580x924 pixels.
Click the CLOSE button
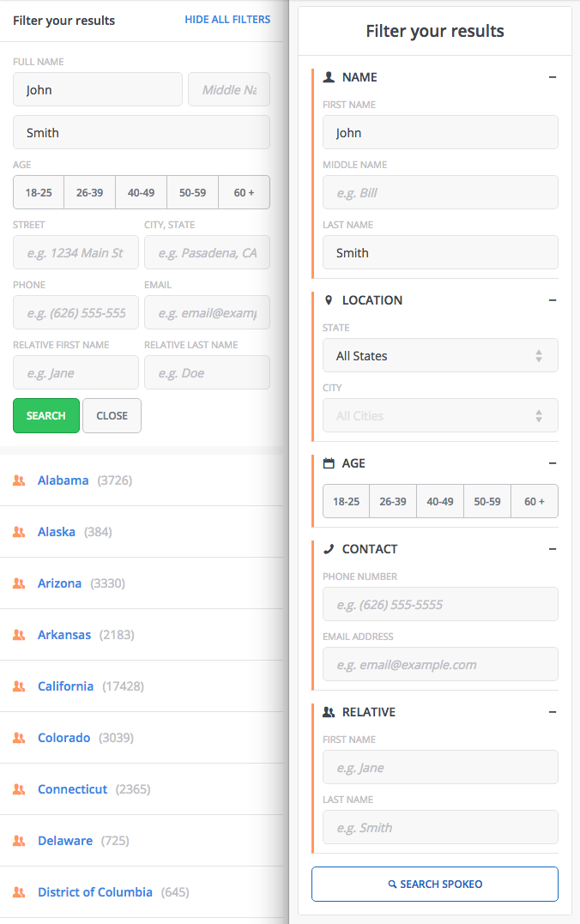pyautogui.click(x=112, y=415)
